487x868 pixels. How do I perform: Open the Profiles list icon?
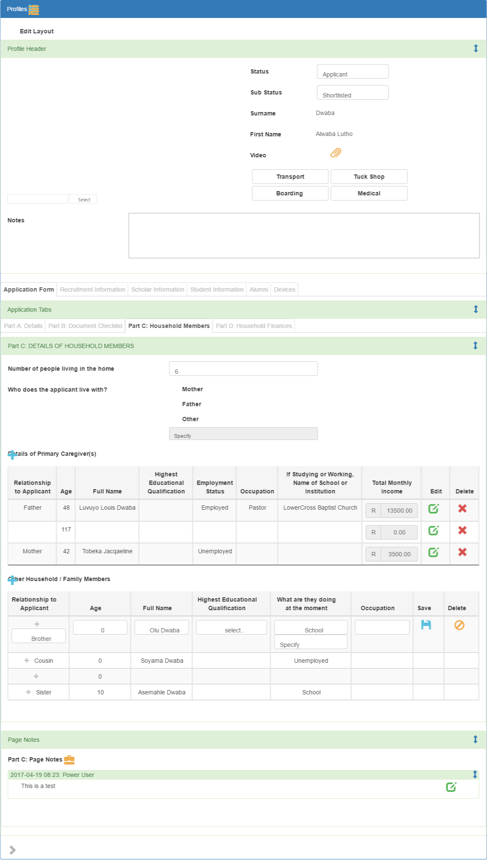(x=34, y=9)
